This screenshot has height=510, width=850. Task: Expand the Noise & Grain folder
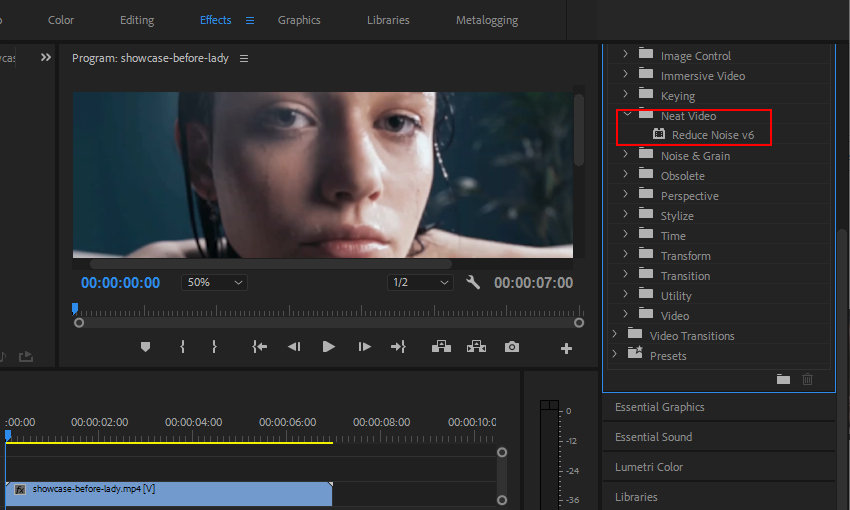pyautogui.click(x=626, y=154)
